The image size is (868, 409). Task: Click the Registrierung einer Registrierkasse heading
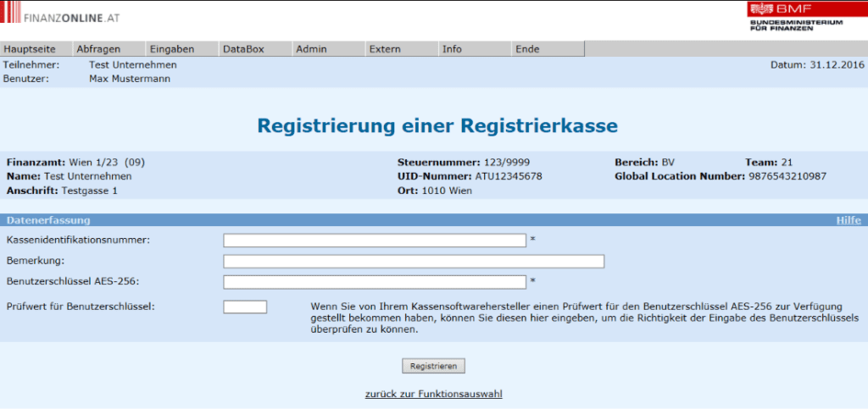pos(437,126)
